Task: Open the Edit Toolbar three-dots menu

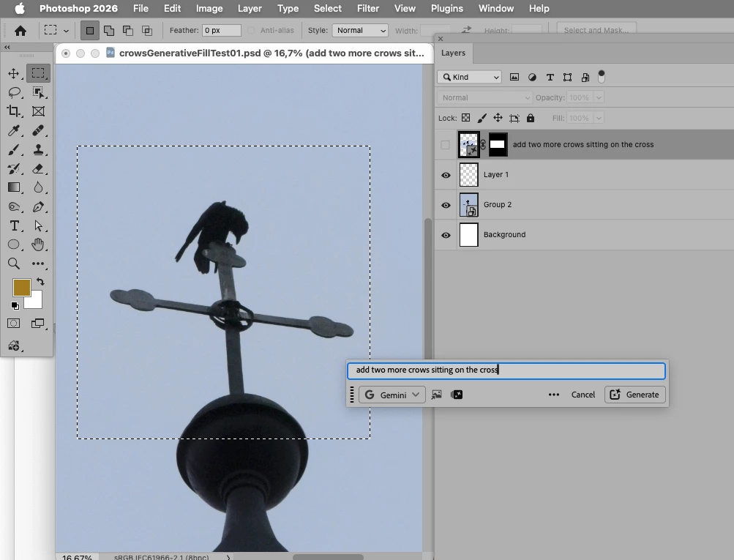Action: (x=38, y=264)
